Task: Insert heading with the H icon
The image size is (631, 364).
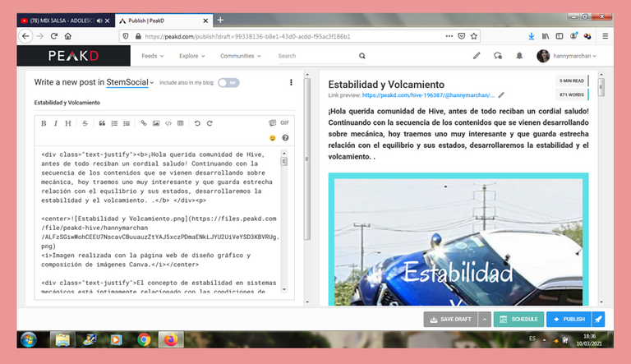Action: coord(68,123)
